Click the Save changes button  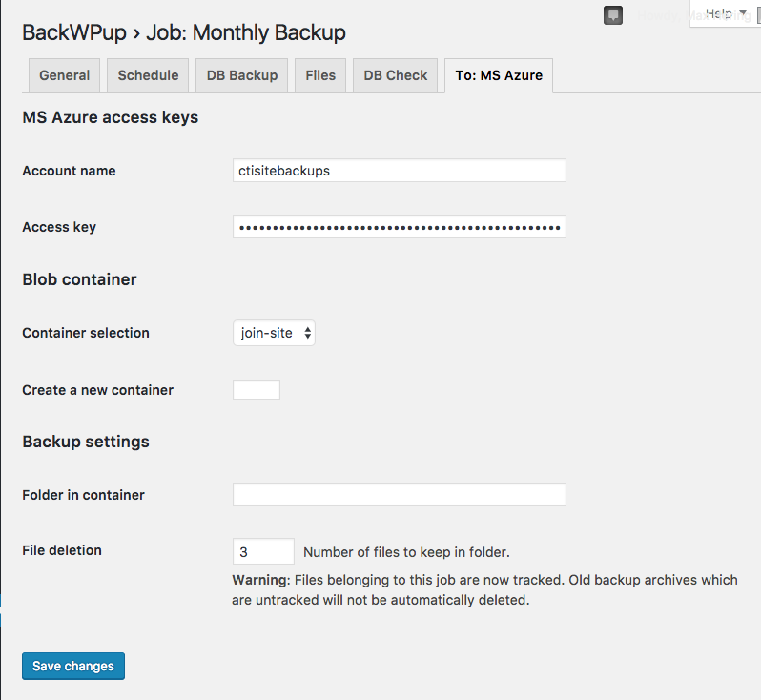[73, 666]
